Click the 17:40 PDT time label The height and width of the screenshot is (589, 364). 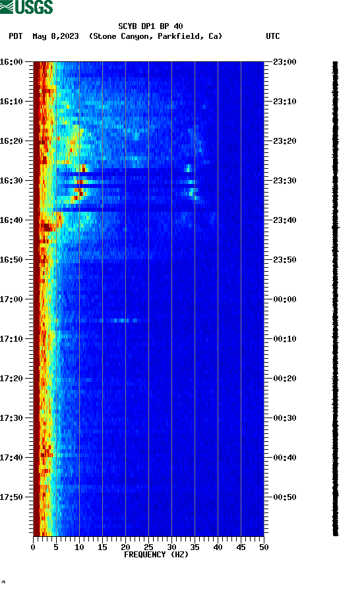click(11, 458)
